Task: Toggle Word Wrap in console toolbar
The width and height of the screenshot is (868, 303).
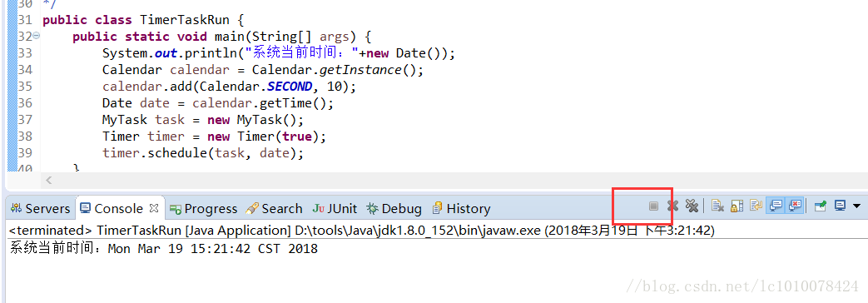Action: 756,206
